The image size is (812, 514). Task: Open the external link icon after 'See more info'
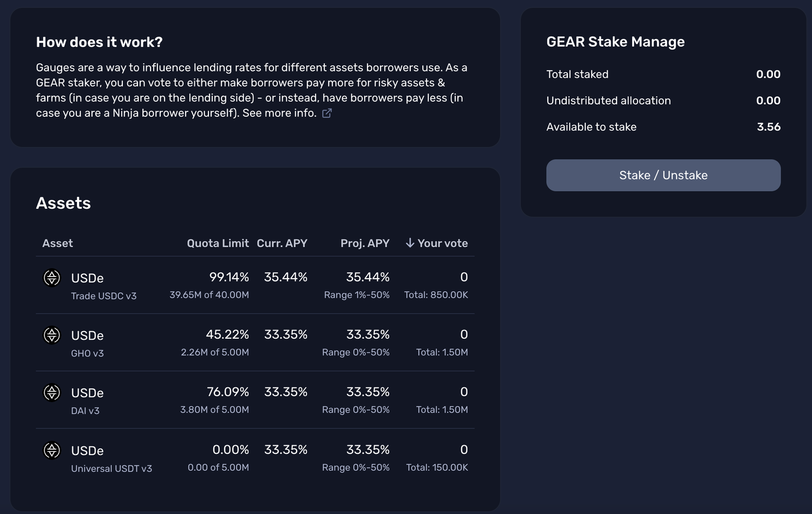click(x=327, y=113)
